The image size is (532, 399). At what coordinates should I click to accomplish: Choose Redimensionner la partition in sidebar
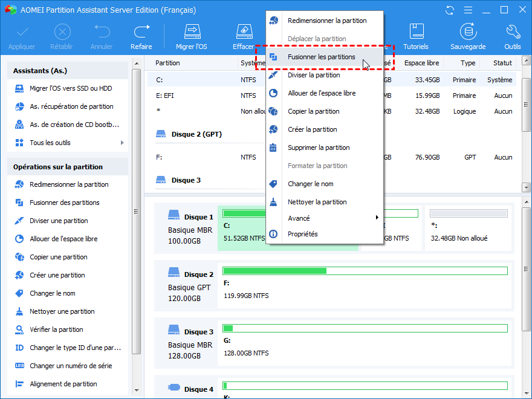(68, 184)
